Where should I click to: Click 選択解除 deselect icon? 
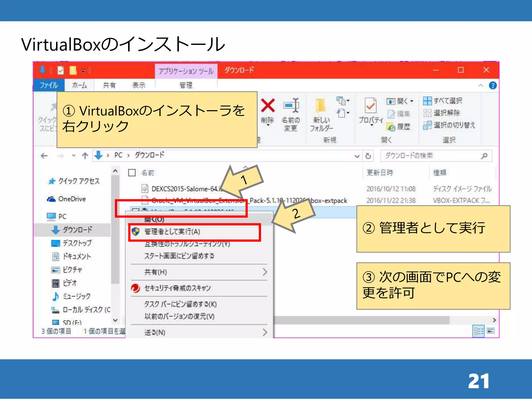pos(427,113)
